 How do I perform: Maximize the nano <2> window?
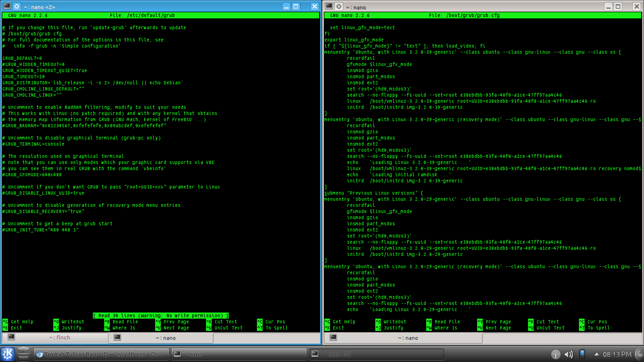pyautogui.click(x=296, y=6)
